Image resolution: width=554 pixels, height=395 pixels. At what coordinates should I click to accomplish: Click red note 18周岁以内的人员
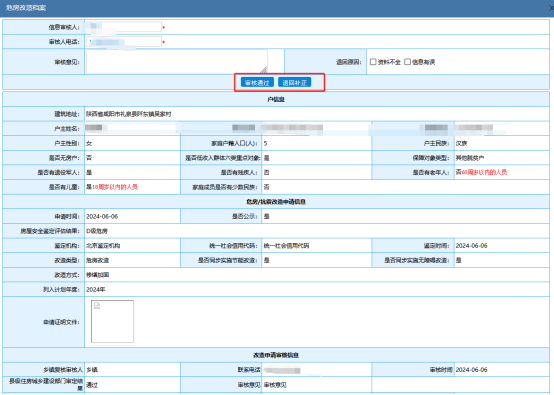click(x=114, y=187)
